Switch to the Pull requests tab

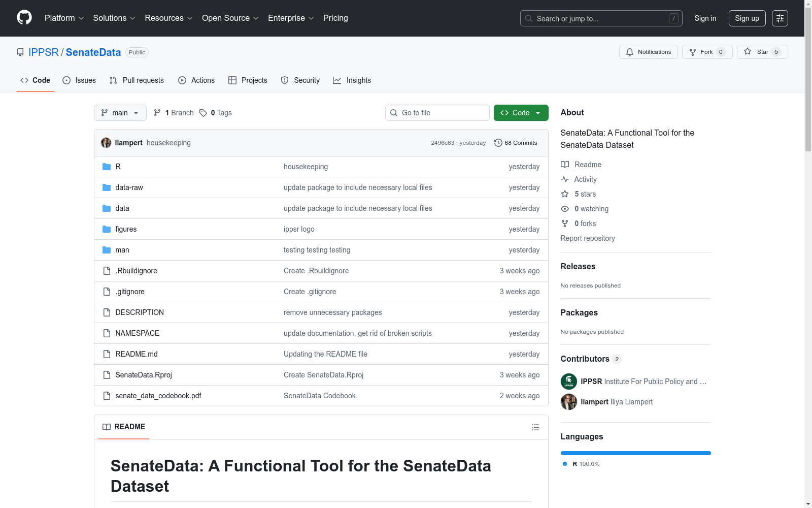coord(137,80)
